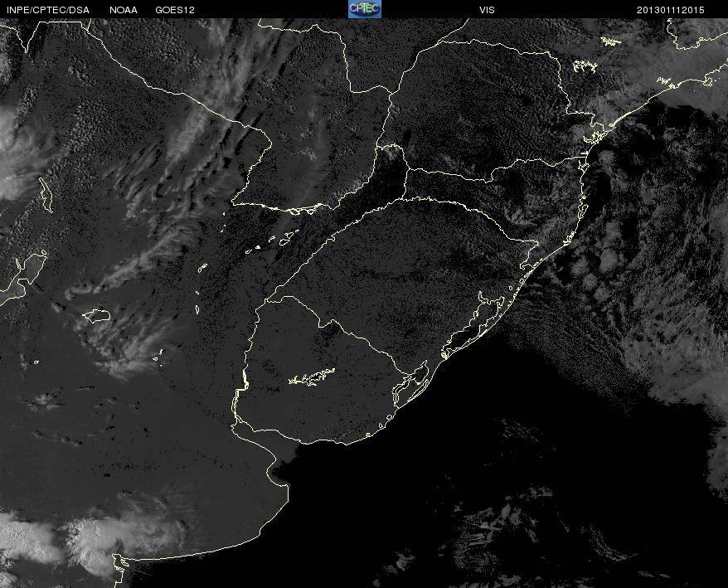This screenshot has height=588, width=728.
Task: Click the outlined reservoir in central Uruguay
Action: pos(312,377)
